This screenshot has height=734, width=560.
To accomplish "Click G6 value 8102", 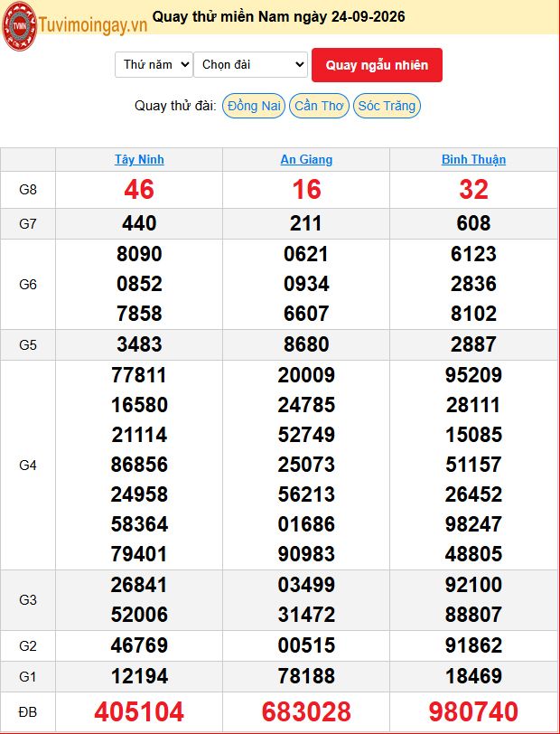I will tap(473, 314).
